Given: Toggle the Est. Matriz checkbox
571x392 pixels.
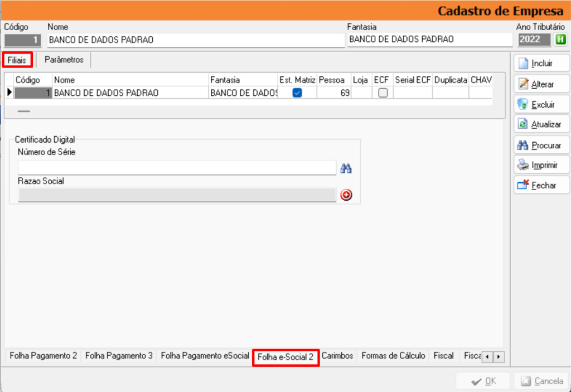Looking at the screenshot, I should [297, 93].
